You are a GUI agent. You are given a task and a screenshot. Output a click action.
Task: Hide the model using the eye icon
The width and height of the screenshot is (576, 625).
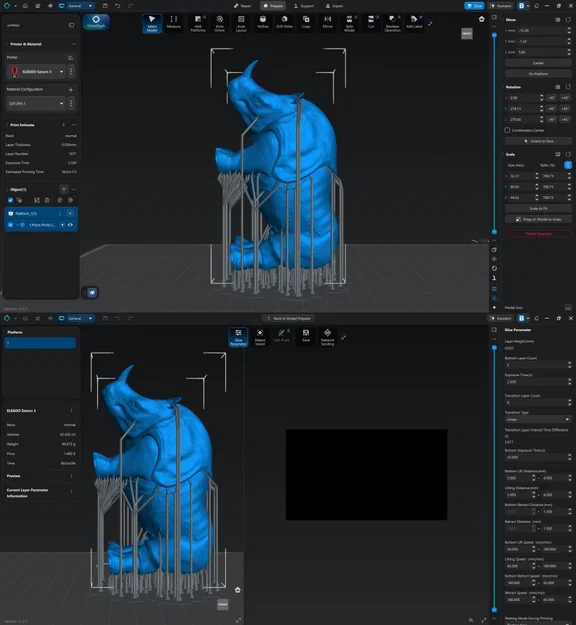pyautogui.click(x=71, y=225)
